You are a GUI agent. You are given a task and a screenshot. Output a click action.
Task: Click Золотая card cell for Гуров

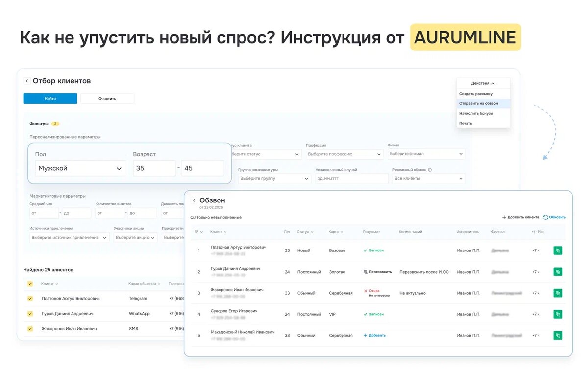(337, 272)
